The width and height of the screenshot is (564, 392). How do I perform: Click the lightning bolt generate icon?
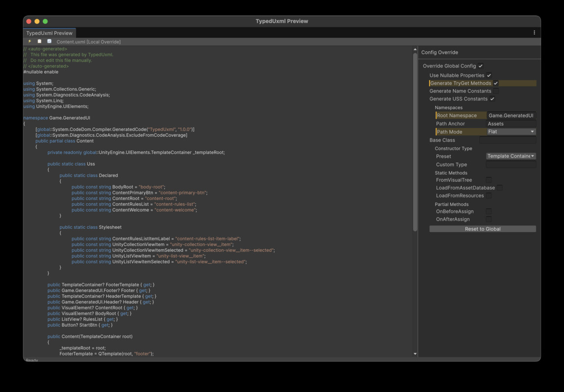(x=29, y=42)
